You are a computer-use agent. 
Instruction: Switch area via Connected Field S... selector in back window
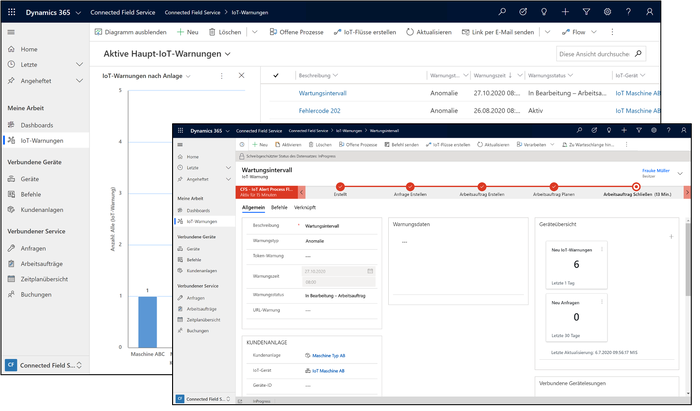click(x=44, y=365)
